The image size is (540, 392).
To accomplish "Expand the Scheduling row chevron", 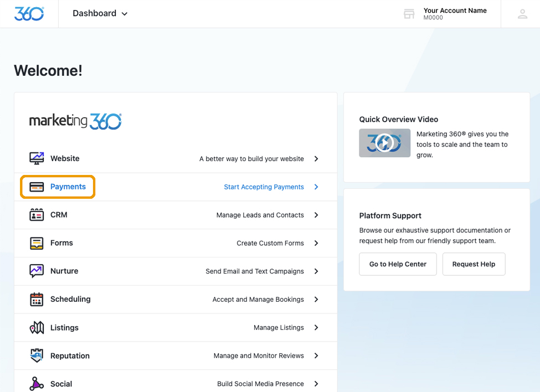I will pos(316,300).
